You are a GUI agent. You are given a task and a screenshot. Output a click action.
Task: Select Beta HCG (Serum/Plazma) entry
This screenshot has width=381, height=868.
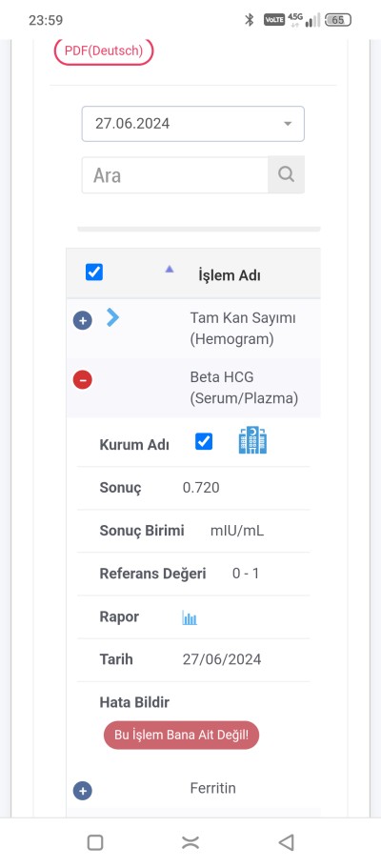coord(244,388)
